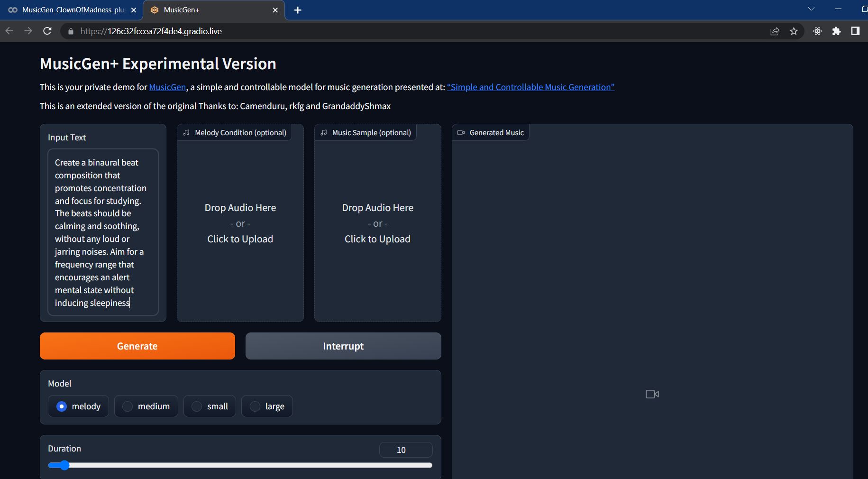Open the ChatGPT-style extension icon in toolbar
This screenshot has width=868, height=479.
(817, 31)
